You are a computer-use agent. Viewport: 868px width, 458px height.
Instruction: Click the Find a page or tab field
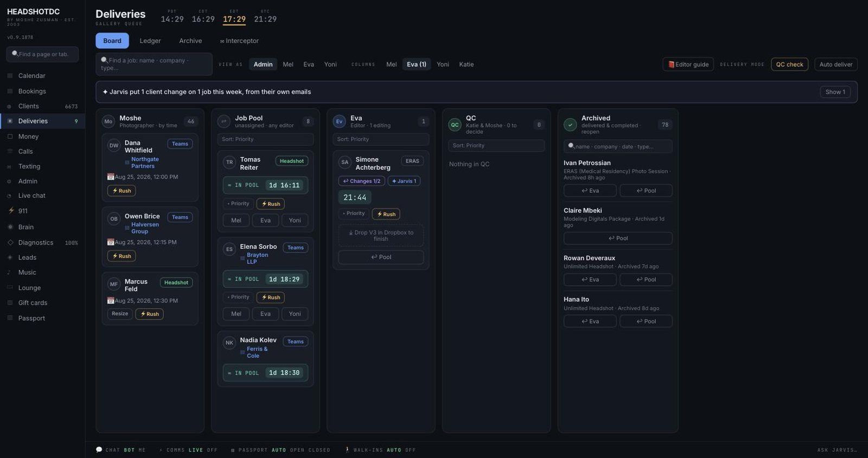(42, 54)
